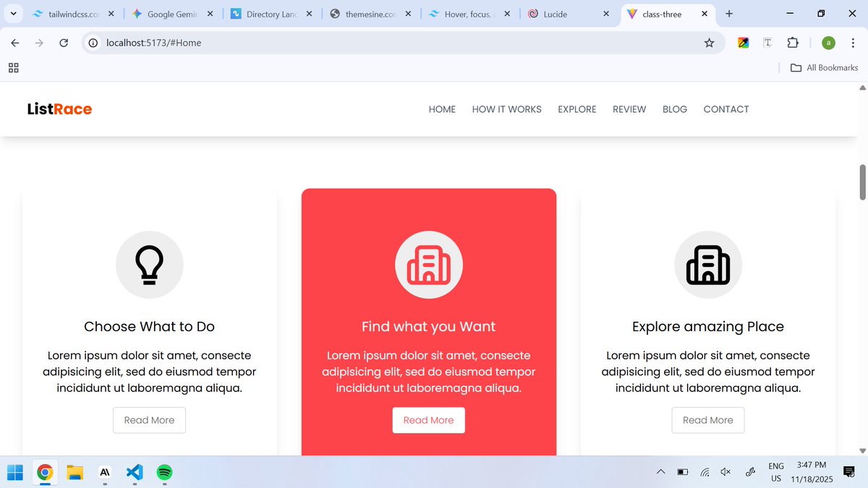Open the notifications center icon
868x488 pixels.
point(849,472)
